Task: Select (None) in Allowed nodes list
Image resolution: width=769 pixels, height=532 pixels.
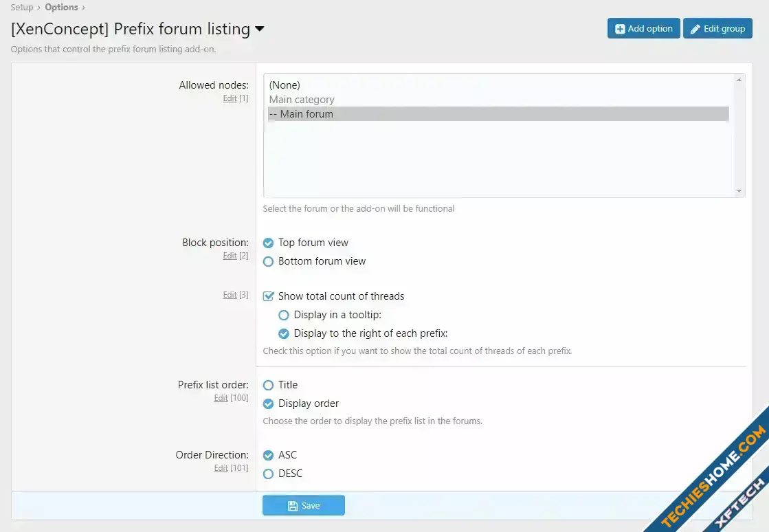Action: (285, 85)
